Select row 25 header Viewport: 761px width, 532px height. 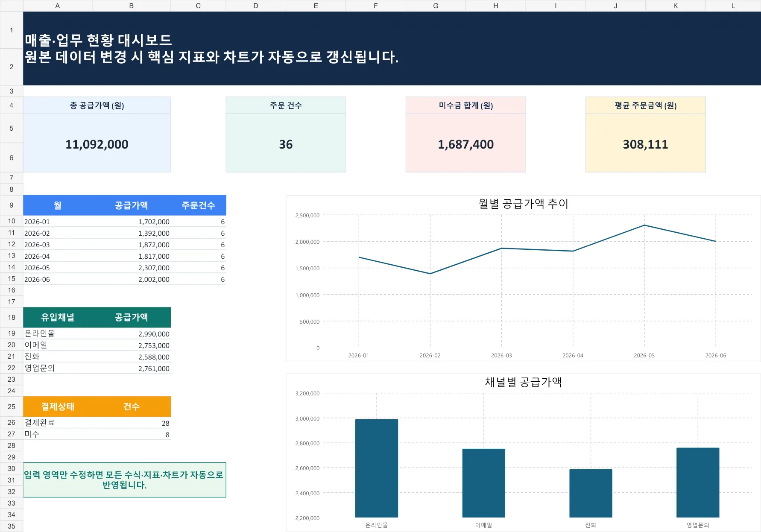[12, 406]
